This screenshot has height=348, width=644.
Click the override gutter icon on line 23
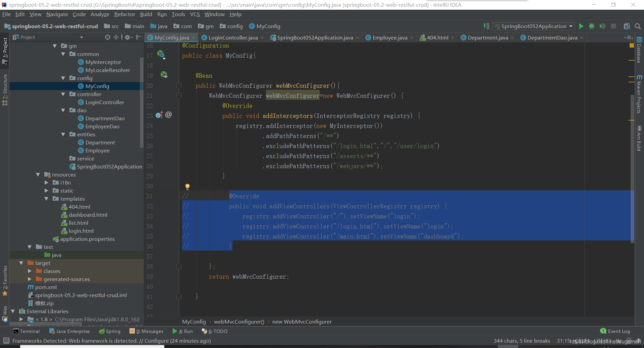(x=159, y=115)
